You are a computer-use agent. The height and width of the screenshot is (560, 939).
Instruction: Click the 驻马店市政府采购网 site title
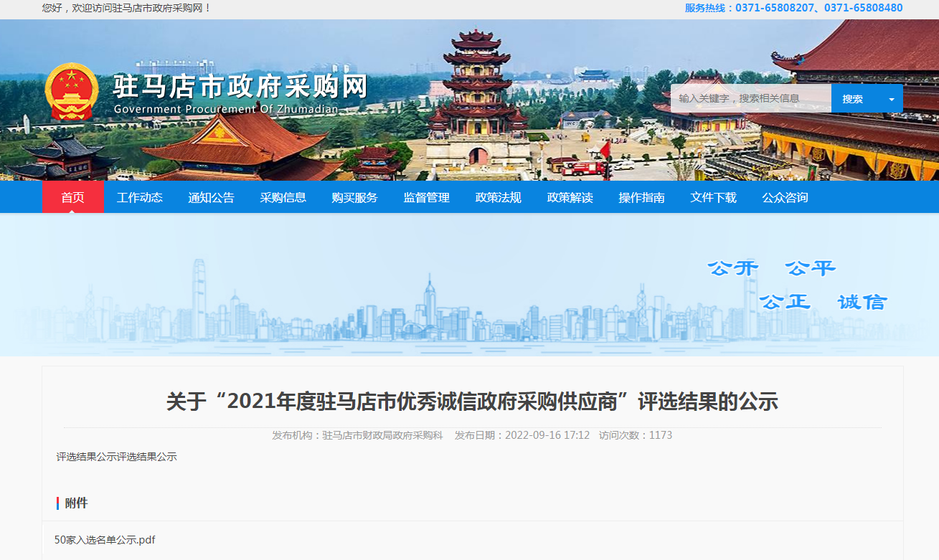click(240, 87)
